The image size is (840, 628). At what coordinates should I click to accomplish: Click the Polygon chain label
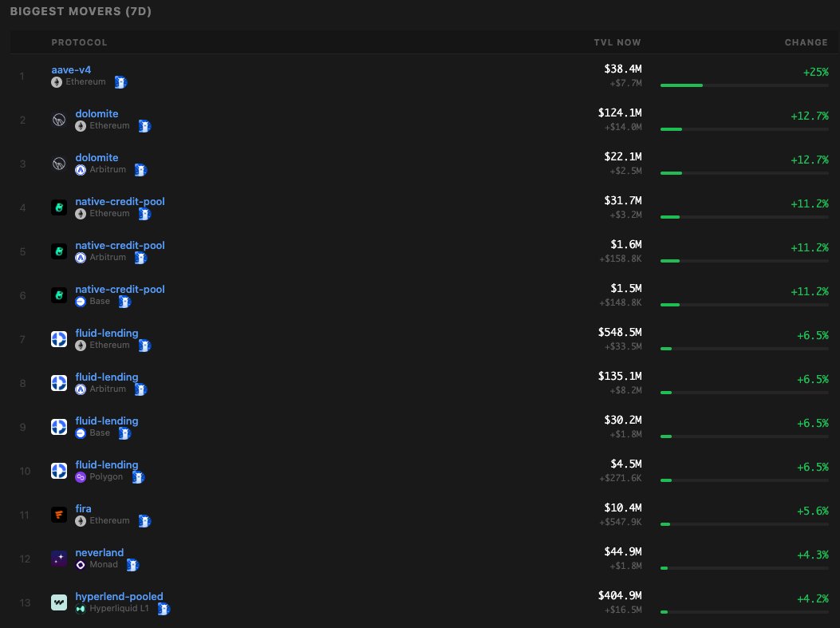pos(106,477)
